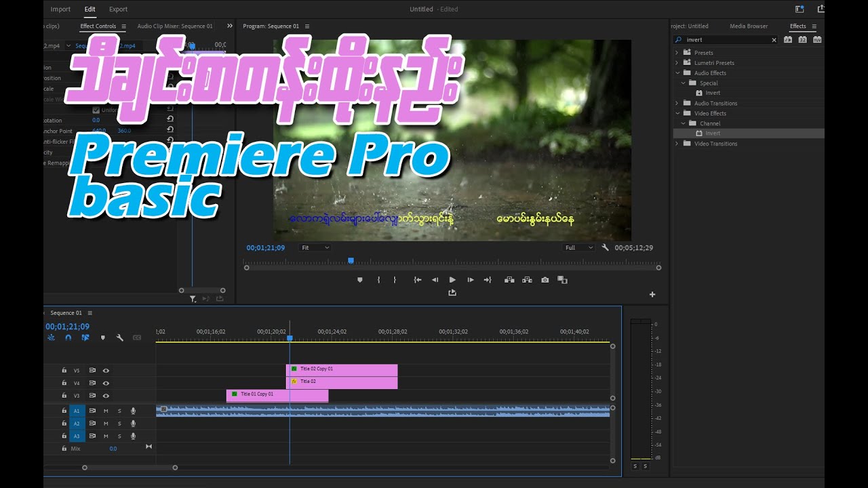Toggle V3 track output eye
The height and width of the screenshot is (488, 868).
point(106,396)
